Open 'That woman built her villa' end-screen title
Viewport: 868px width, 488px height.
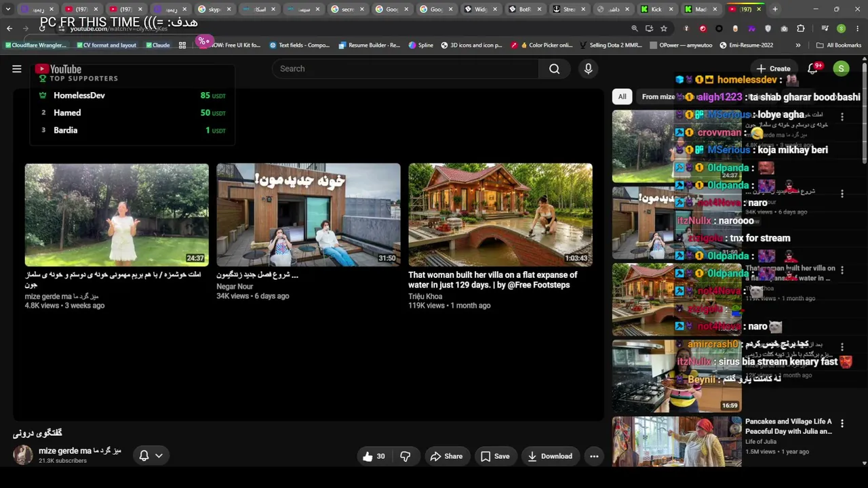tap(493, 280)
